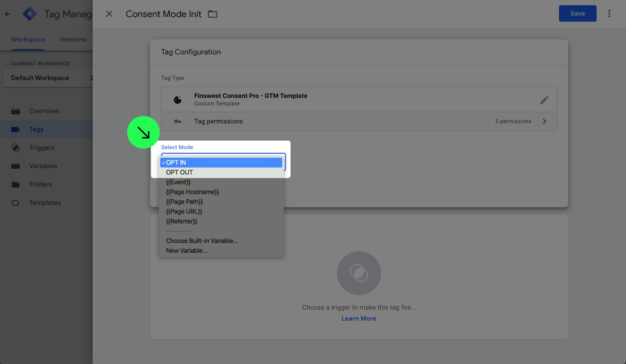
Task: Click the back arrow beside Tag Manager logo
Action: (x=7, y=14)
